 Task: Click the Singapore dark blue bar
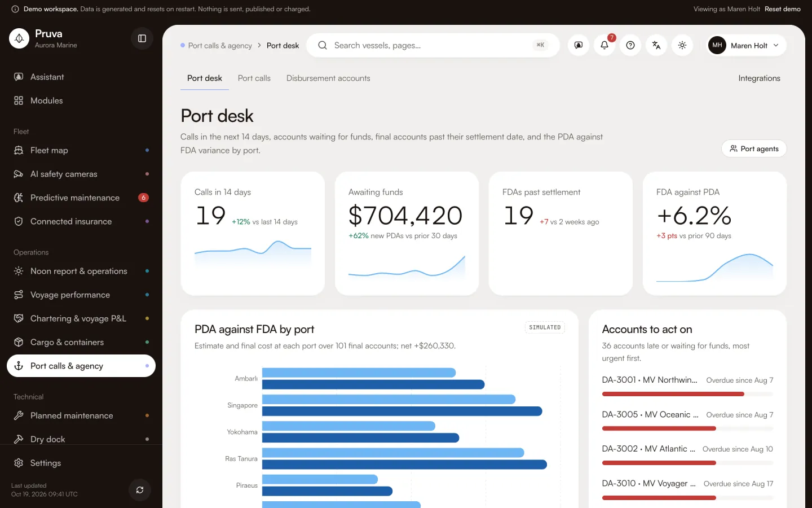(x=402, y=411)
